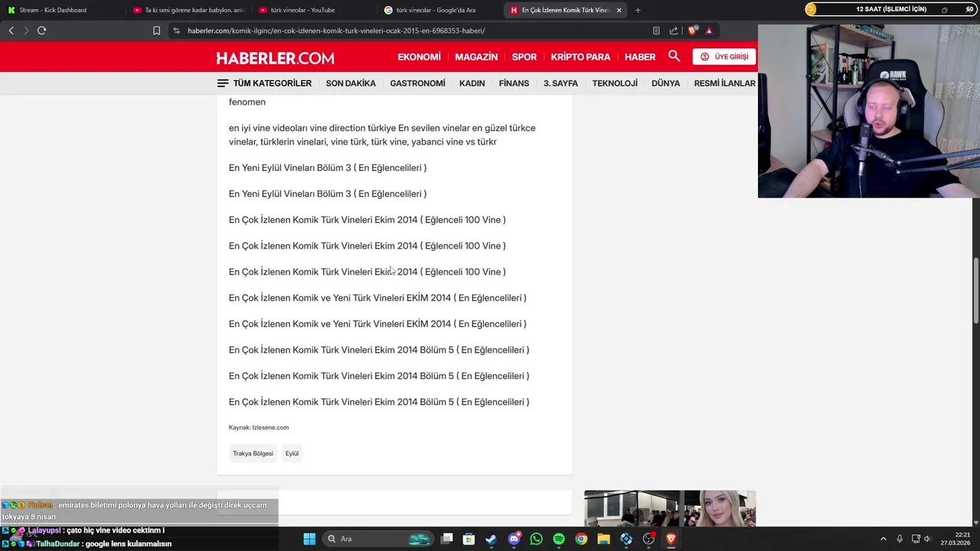
Task: Show hidden tray icons chevron
Action: point(883,539)
